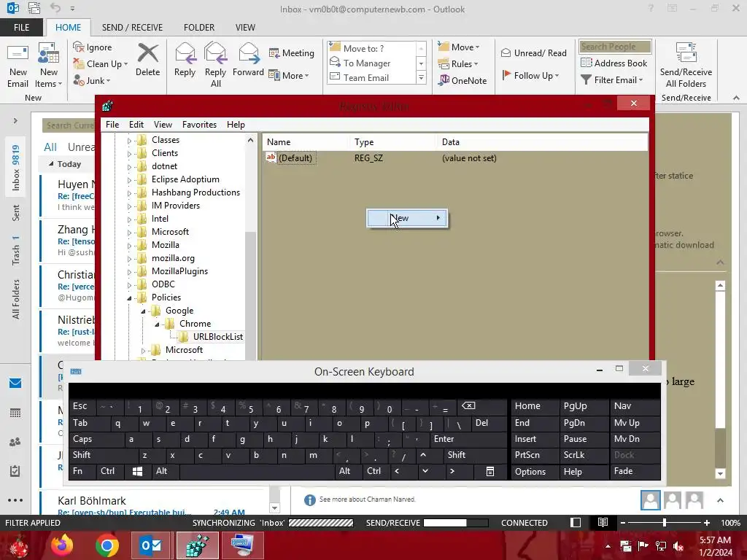747x560 pixels.
Task: Click Unread/ Read in the ribbon
Action: point(533,52)
